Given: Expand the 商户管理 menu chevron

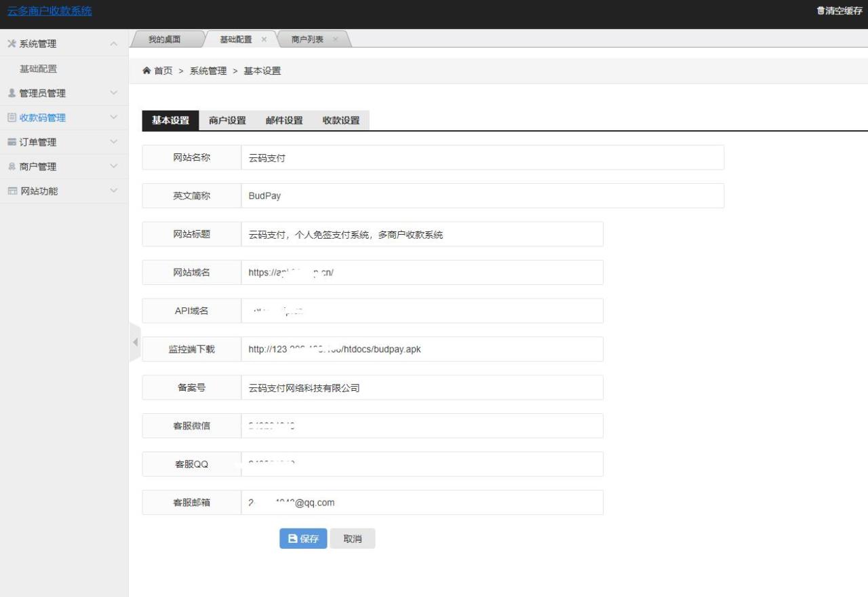Looking at the screenshot, I should (113, 166).
